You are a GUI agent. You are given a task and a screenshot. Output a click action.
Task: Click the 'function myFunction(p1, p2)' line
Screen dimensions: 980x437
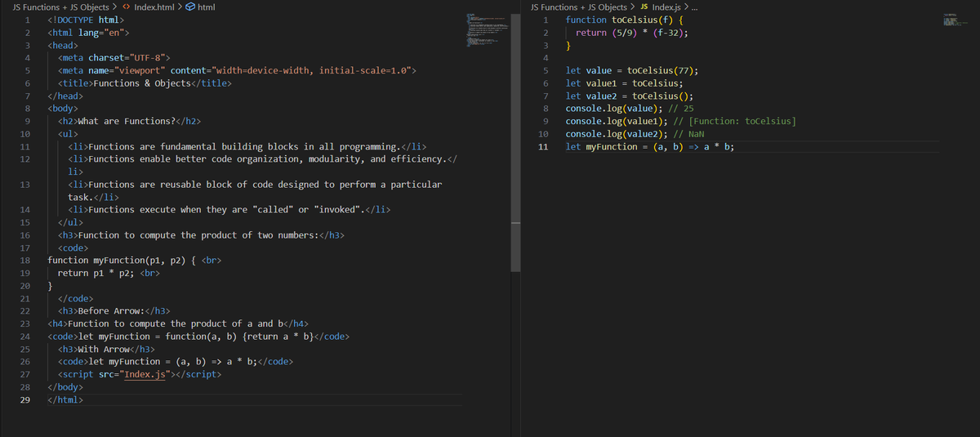(135, 261)
